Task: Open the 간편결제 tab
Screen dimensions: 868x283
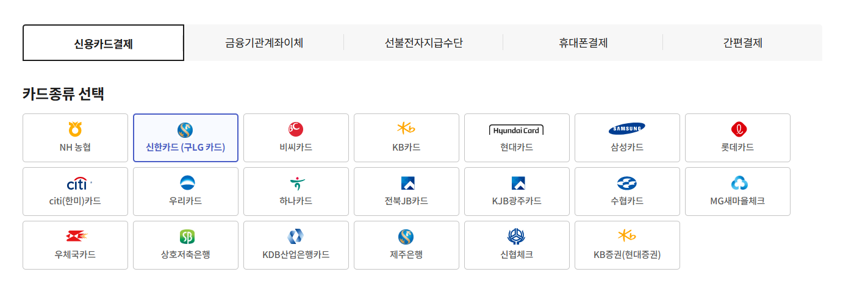Action: tap(742, 43)
